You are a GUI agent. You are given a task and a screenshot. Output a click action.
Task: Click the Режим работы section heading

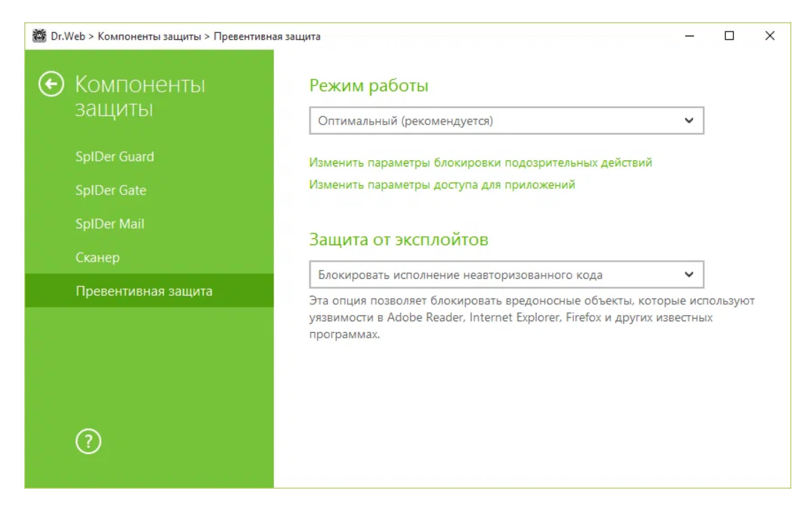(368, 85)
